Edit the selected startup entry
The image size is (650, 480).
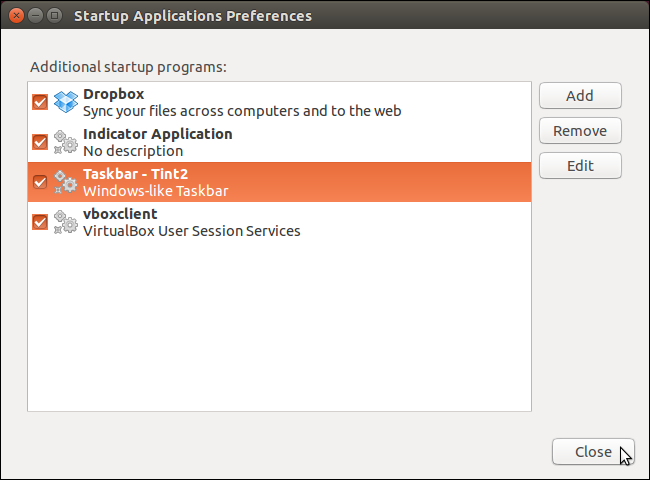coord(580,166)
